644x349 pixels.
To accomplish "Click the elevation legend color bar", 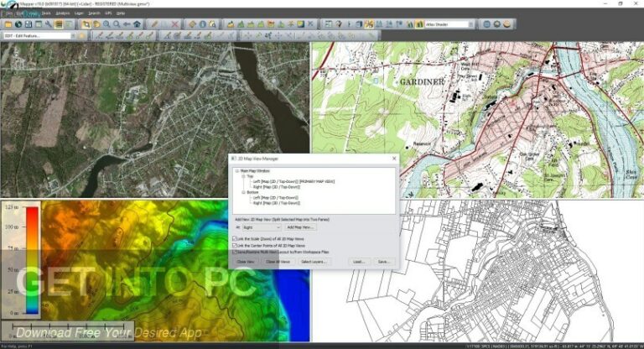I will pos(33,260).
